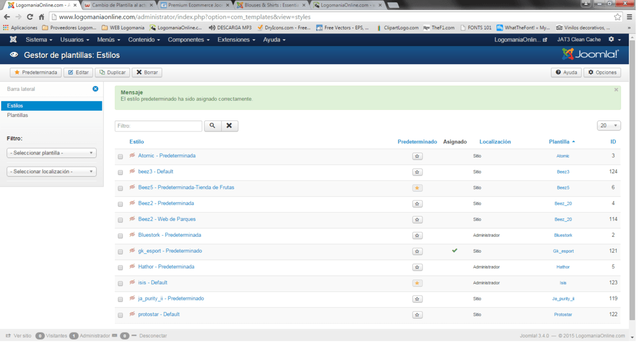Screen dimensions: 644x345
Task: Open the Contenido dropdown menu
Action: [x=144, y=39]
